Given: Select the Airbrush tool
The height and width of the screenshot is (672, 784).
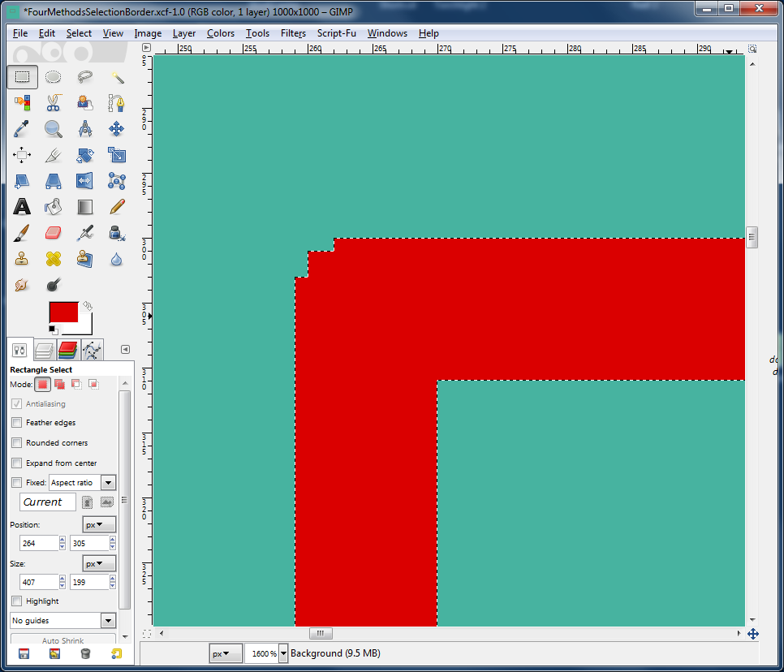Looking at the screenshot, I should pos(85,232).
